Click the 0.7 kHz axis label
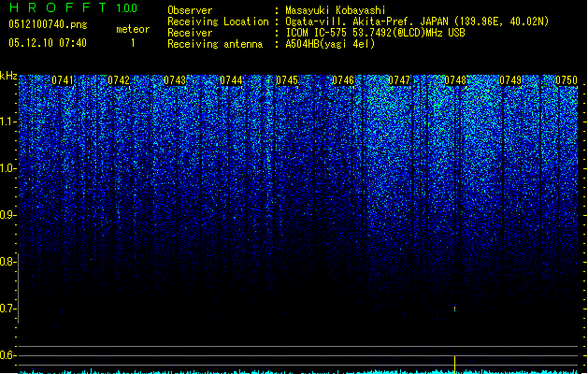The image size is (588, 374). pyautogui.click(x=7, y=309)
